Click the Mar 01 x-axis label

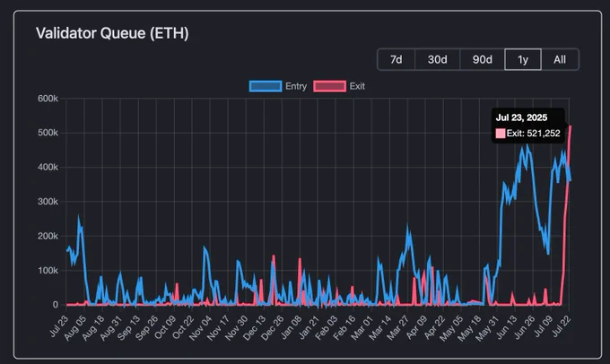pos(363,327)
